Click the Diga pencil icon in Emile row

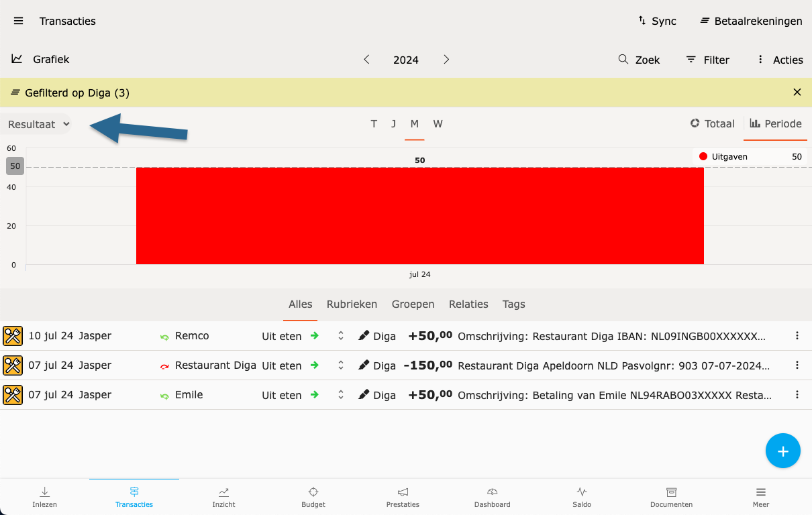tap(364, 395)
